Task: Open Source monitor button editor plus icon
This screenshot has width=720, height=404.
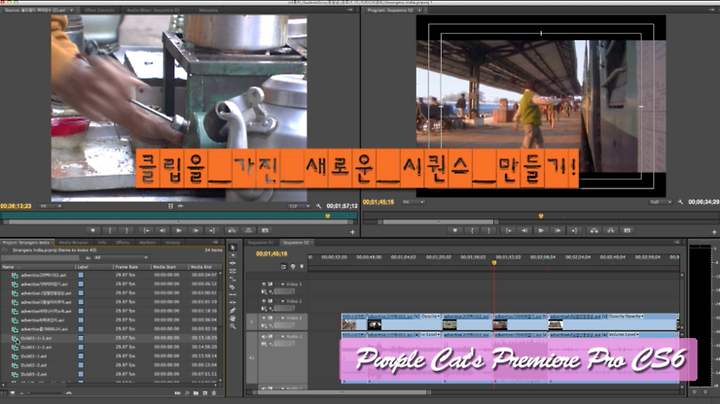Action: pyautogui.click(x=352, y=232)
